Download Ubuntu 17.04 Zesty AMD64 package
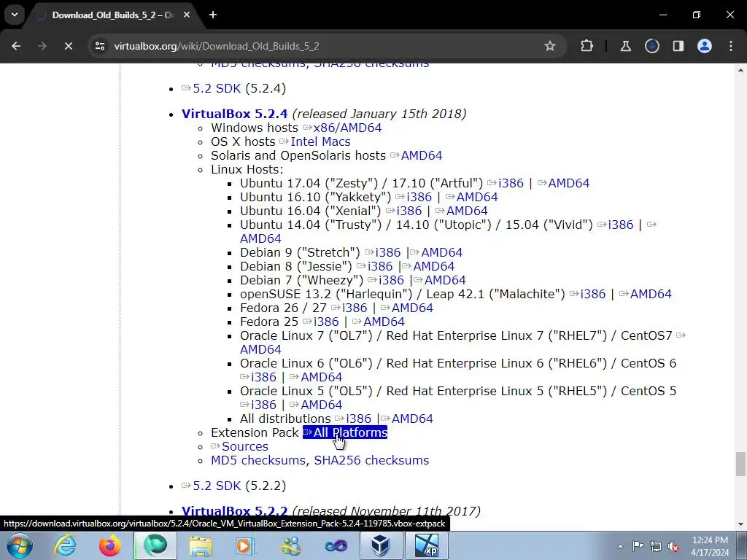 [x=569, y=183]
